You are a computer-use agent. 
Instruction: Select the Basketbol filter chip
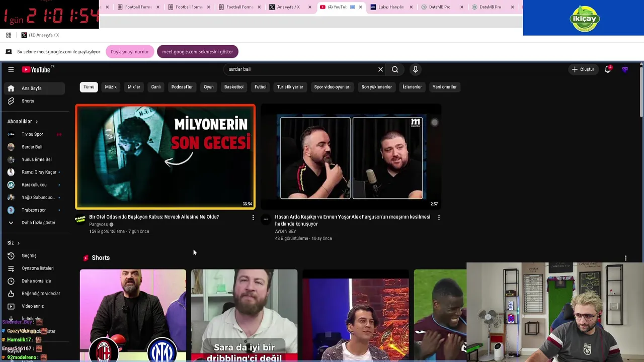tap(234, 87)
